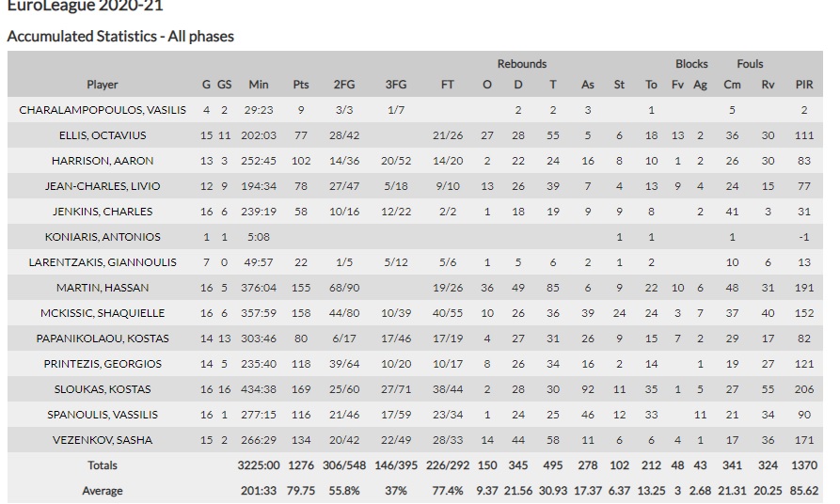Select the Totals row label
Screen dimensions: 840x504
tap(103, 465)
